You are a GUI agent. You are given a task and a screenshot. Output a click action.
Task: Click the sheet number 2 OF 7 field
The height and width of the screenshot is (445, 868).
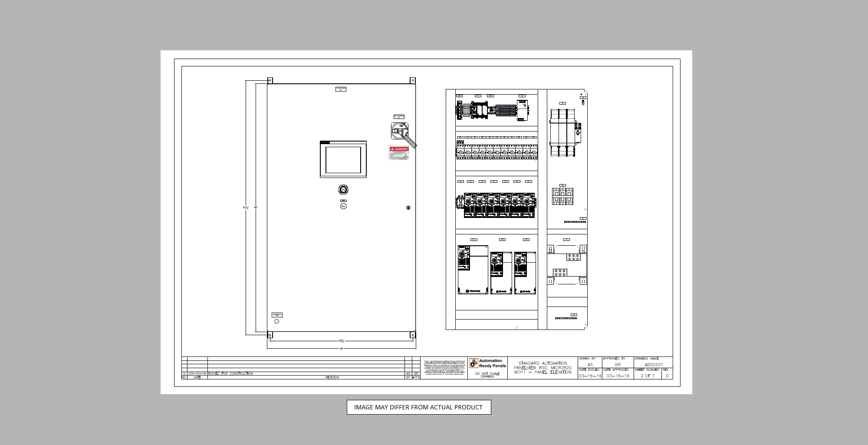point(647,376)
